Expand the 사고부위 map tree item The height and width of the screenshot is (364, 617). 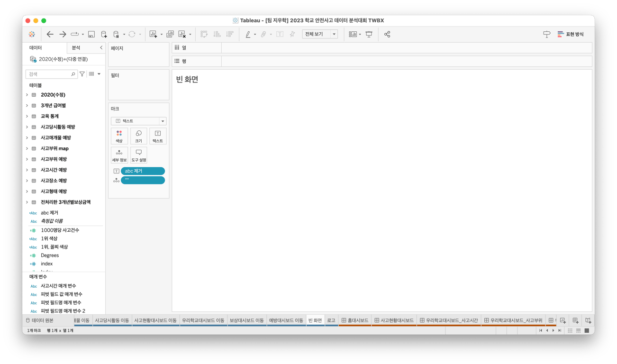(27, 148)
